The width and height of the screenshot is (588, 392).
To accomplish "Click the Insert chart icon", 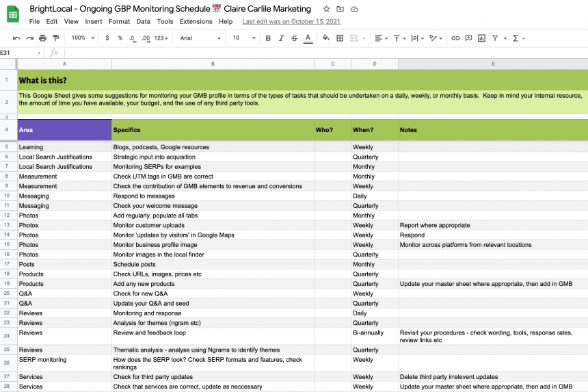I will tap(481, 38).
